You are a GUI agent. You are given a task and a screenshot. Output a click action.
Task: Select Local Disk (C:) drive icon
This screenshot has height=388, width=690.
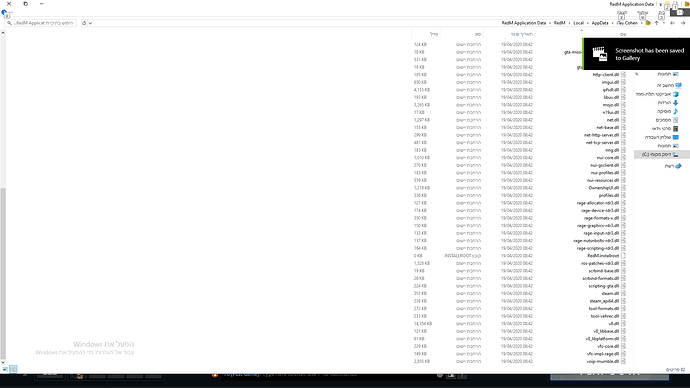[676, 154]
